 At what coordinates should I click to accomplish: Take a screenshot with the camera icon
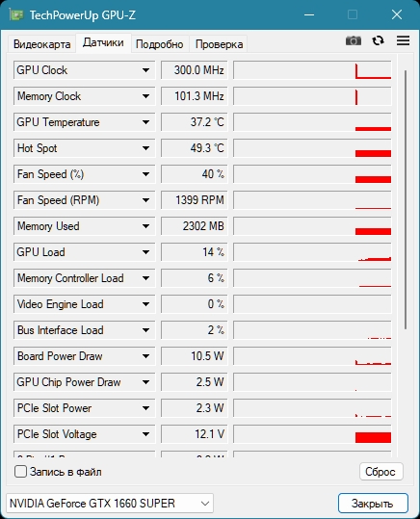(354, 40)
